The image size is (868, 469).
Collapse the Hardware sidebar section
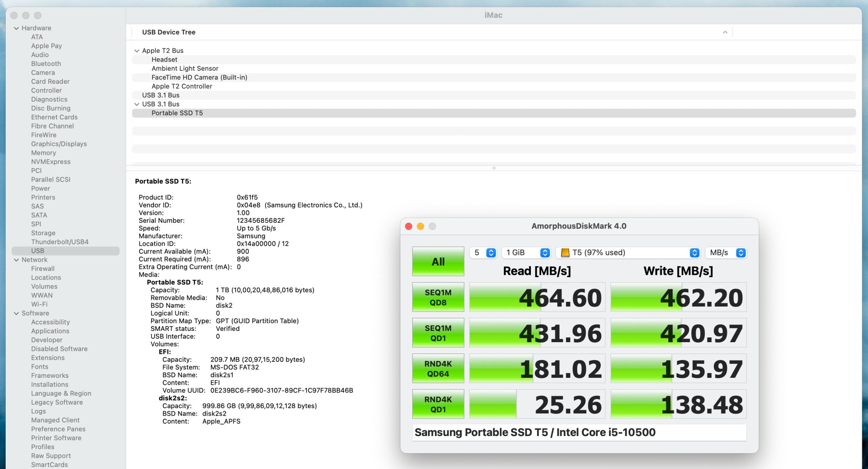(16, 28)
